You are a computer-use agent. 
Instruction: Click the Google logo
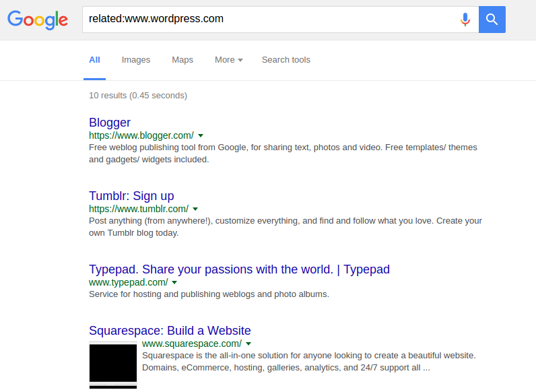click(38, 20)
